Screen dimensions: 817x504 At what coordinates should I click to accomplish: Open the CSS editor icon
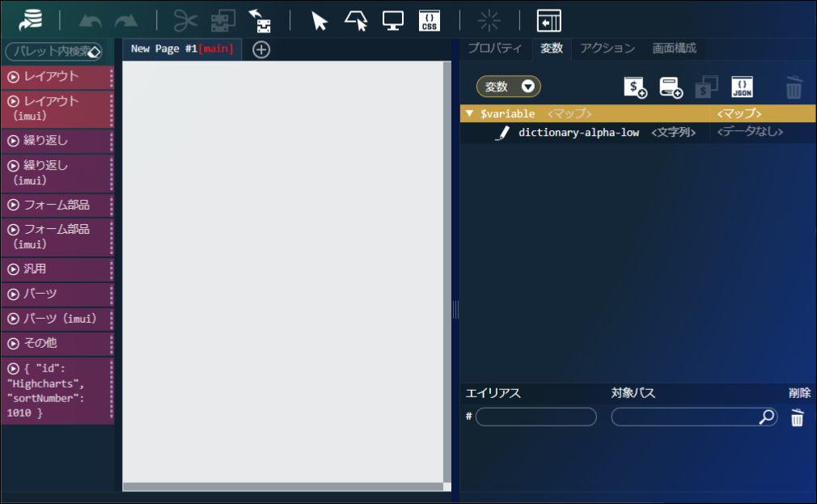tap(430, 21)
